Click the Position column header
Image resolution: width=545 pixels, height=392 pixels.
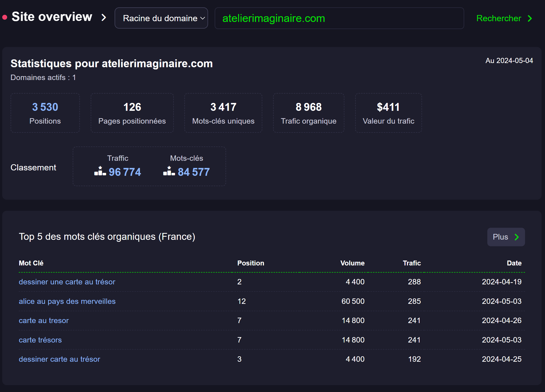(250, 263)
